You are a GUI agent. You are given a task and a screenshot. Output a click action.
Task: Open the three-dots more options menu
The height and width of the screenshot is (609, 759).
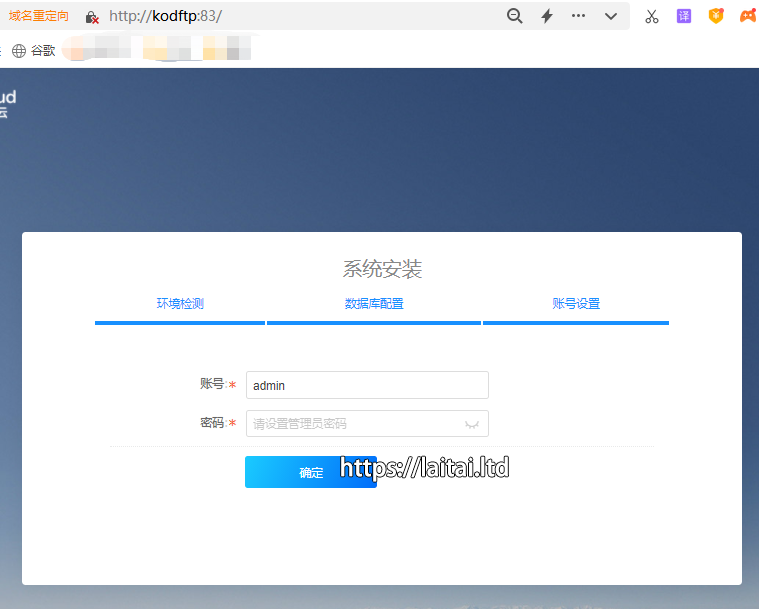[579, 16]
